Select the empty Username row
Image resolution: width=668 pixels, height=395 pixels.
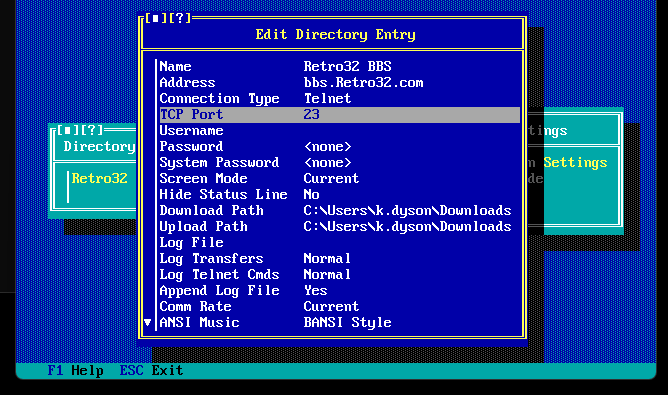[340, 130]
